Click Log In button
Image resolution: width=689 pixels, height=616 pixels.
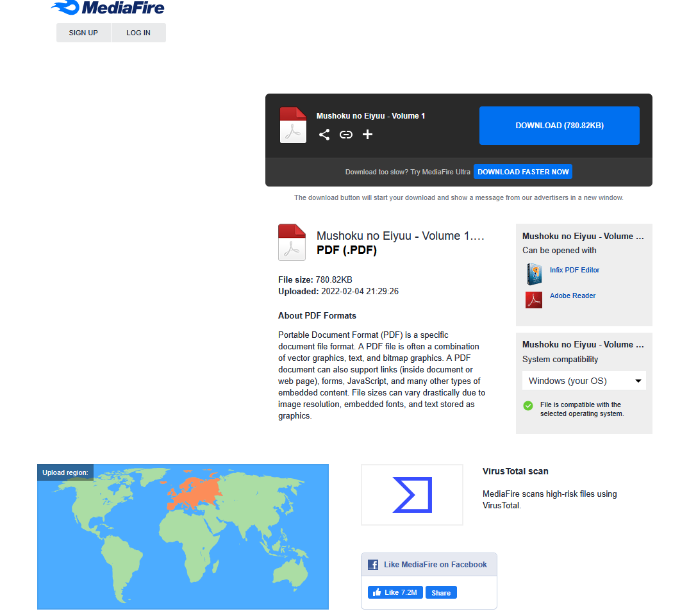[138, 33]
